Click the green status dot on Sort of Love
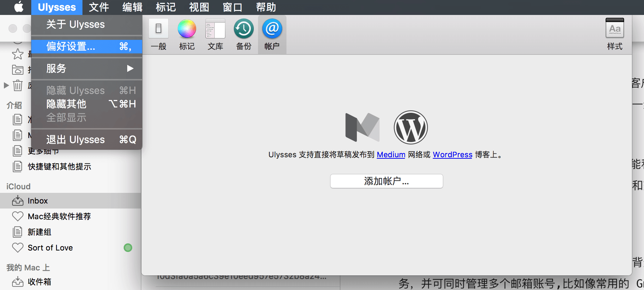The height and width of the screenshot is (290, 644). 128,248
